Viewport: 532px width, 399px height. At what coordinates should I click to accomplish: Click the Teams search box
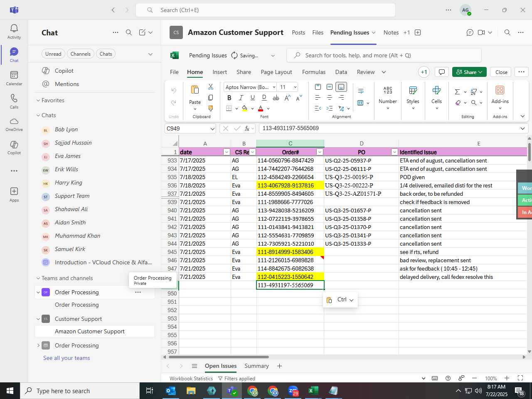266,10
